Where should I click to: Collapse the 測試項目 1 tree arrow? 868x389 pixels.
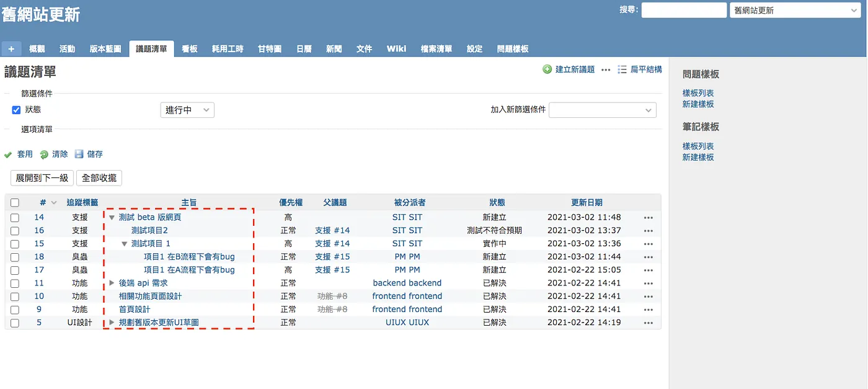(125, 244)
